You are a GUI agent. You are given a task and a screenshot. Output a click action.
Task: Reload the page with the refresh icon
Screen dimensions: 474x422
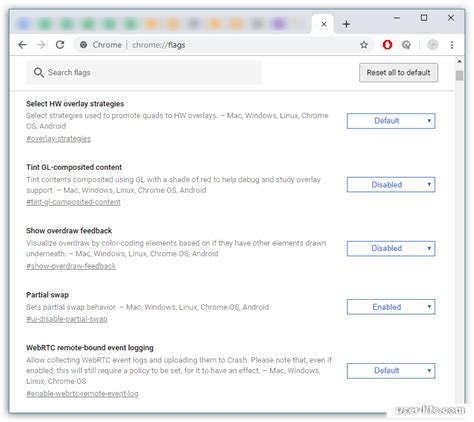(60, 45)
